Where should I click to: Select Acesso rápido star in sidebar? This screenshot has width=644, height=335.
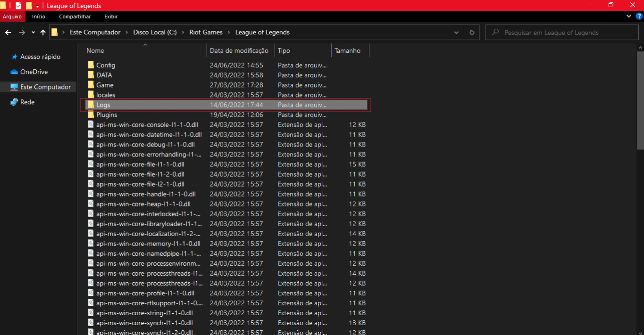pyautogui.click(x=14, y=57)
